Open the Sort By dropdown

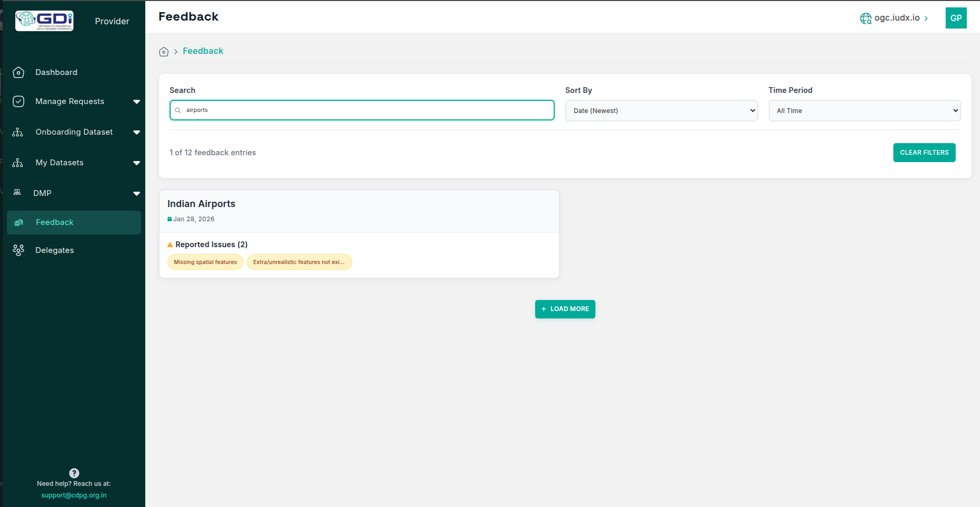click(x=661, y=111)
